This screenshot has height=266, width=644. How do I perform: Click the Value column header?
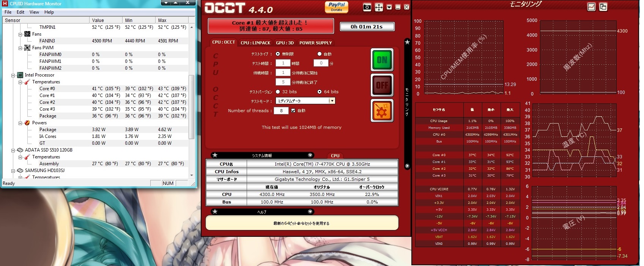point(106,20)
